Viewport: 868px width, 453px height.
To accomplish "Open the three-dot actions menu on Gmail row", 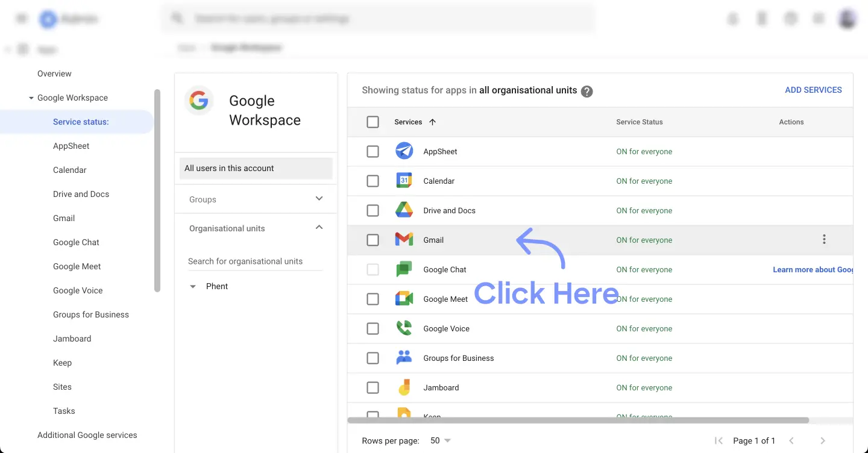I will (824, 240).
